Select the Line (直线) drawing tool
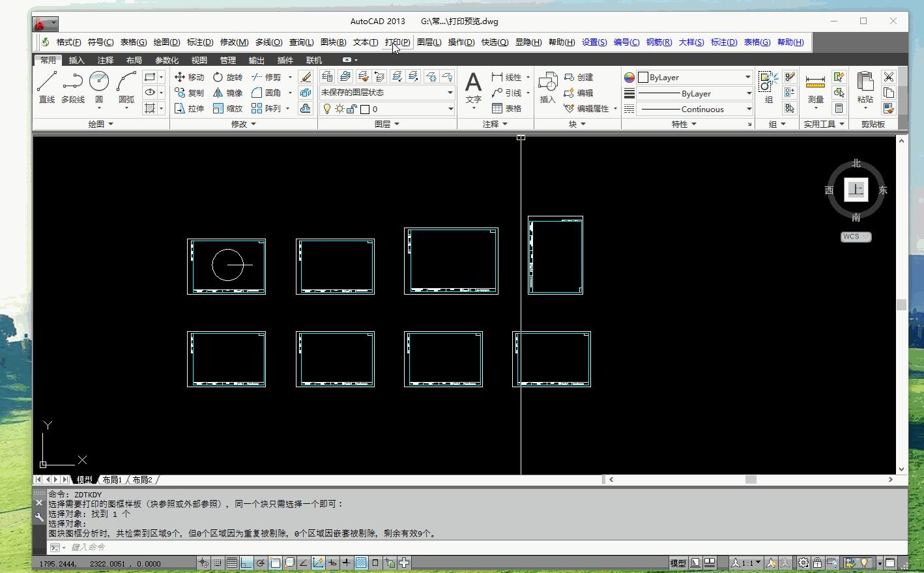 [47, 88]
